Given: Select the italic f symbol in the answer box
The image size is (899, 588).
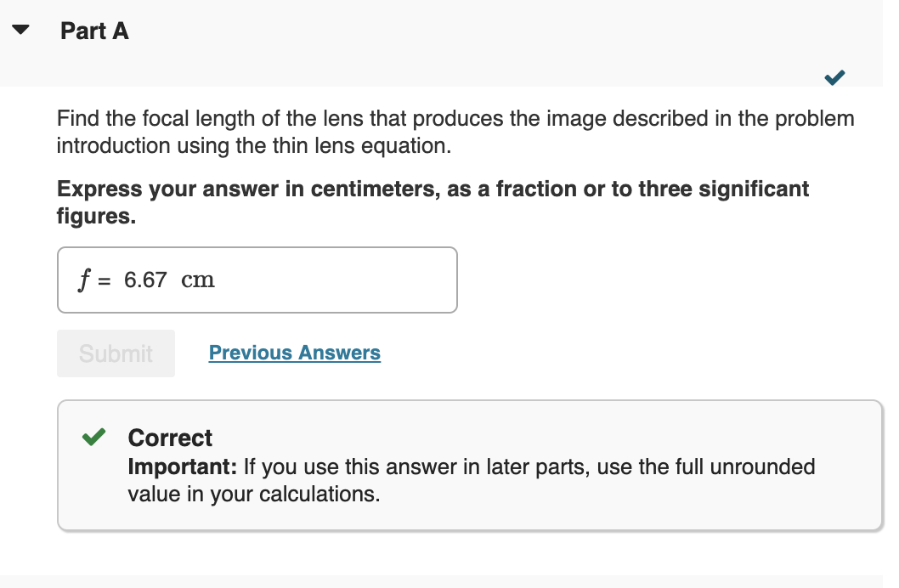Looking at the screenshot, I should (x=84, y=280).
